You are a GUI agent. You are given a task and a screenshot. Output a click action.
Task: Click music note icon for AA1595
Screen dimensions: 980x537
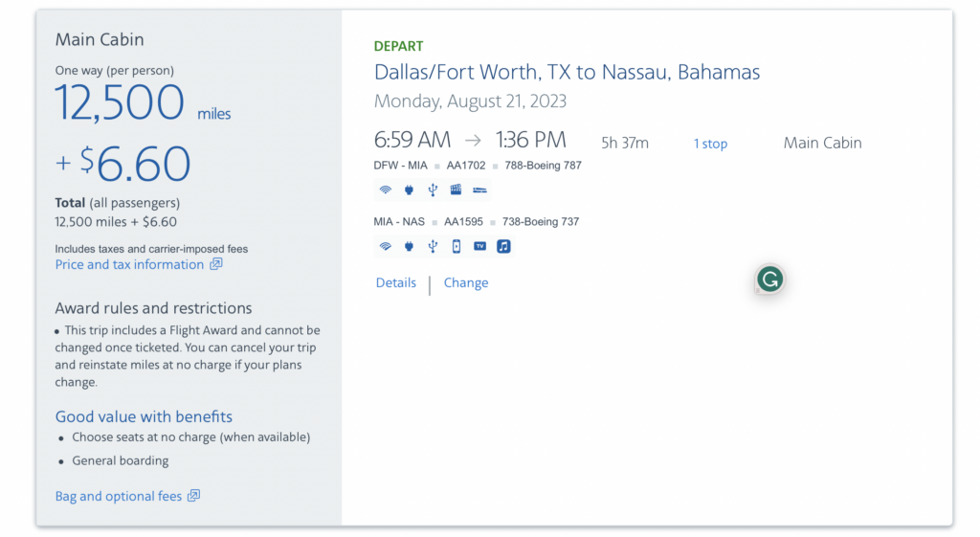pos(503,246)
